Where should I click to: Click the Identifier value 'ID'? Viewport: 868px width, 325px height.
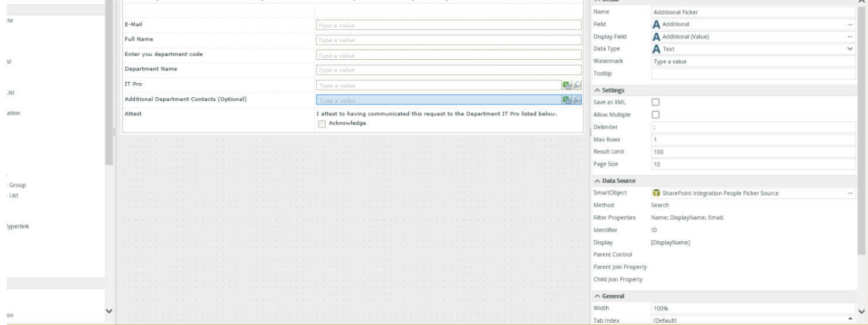point(654,230)
